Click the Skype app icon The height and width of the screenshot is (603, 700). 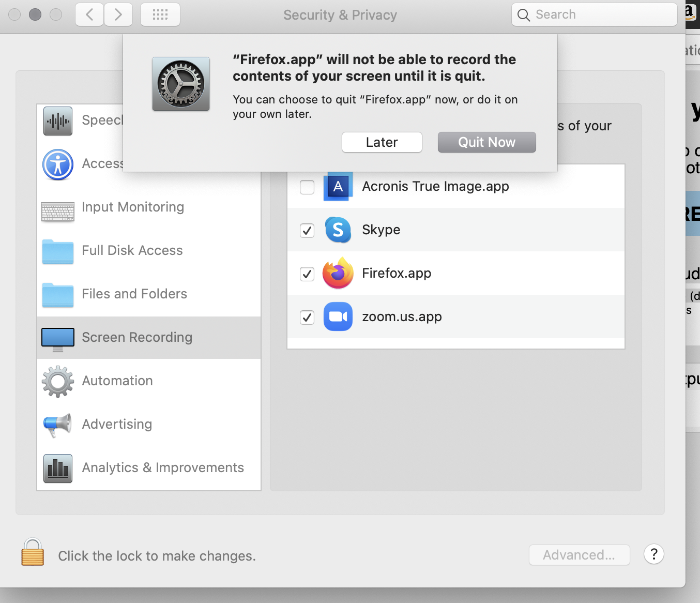(x=338, y=230)
